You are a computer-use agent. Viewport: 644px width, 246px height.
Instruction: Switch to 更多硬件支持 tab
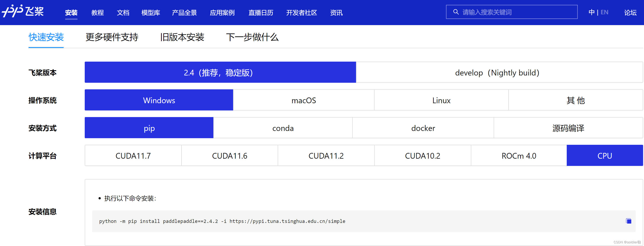(x=112, y=37)
